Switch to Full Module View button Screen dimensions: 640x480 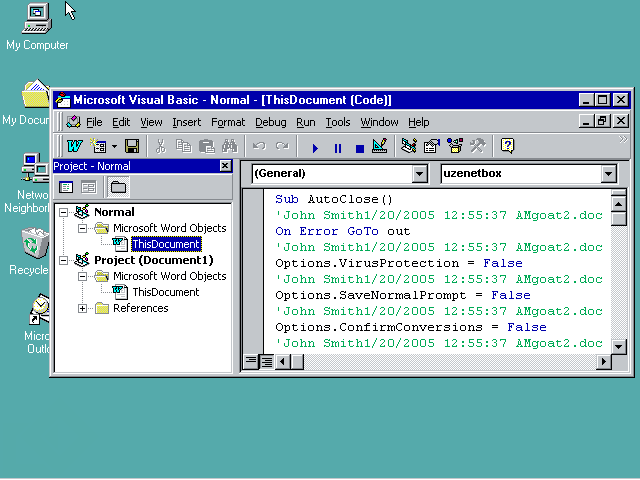266,362
